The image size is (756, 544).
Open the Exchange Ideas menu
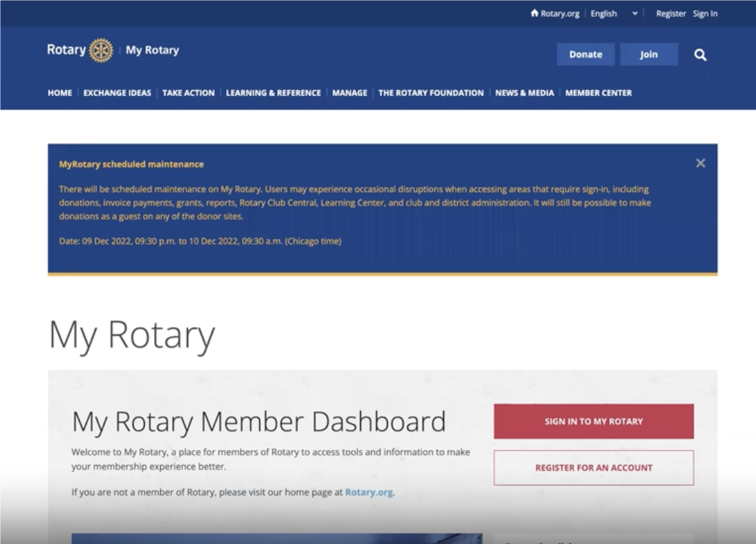click(x=117, y=93)
